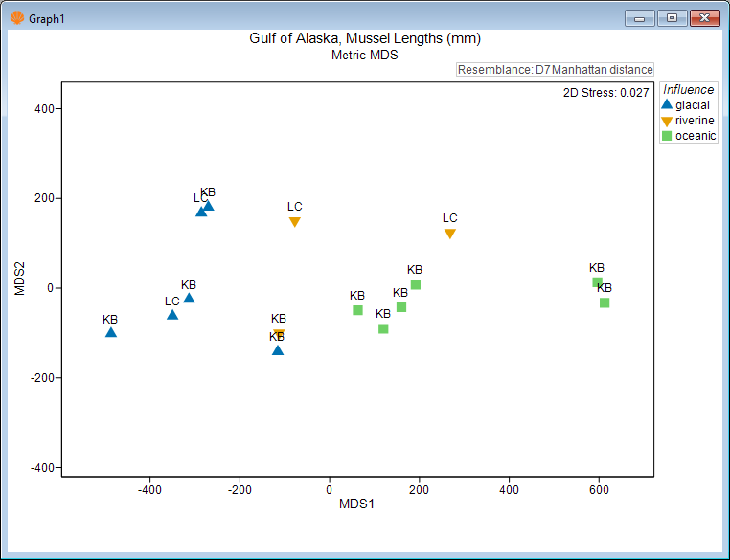Select the leftmost blue triangle data point
This screenshot has width=730, height=560.
tap(111, 332)
